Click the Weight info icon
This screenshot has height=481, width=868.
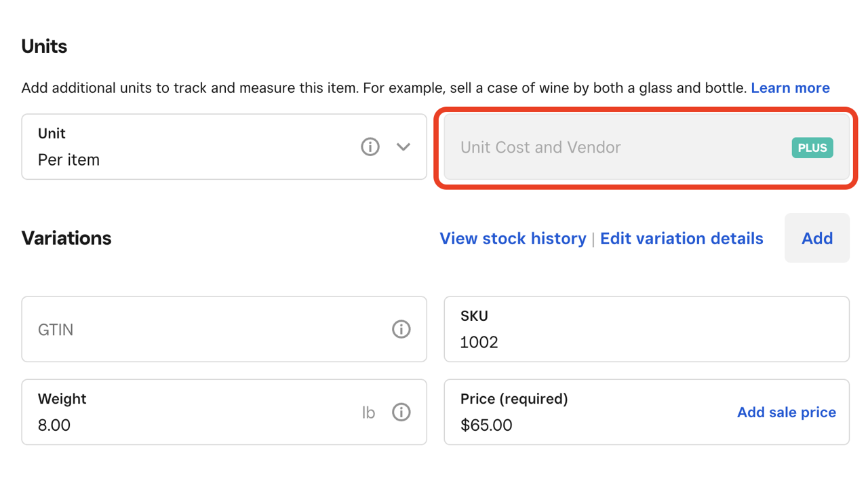click(401, 412)
